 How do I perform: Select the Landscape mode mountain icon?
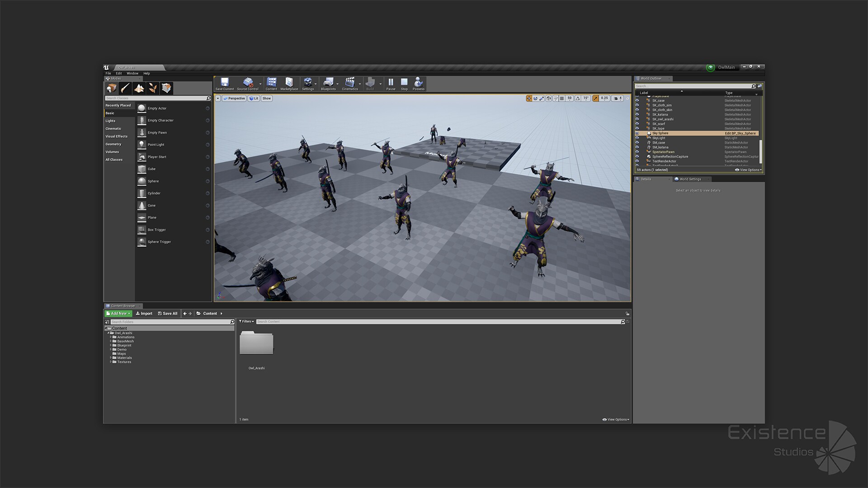139,88
